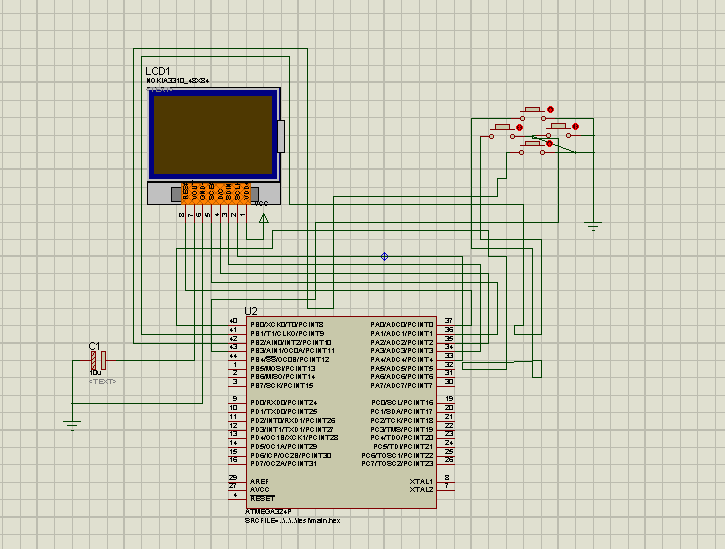Select the topmost push button switch
This screenshot has width=725, height=549.
click(x=533, y=114)
